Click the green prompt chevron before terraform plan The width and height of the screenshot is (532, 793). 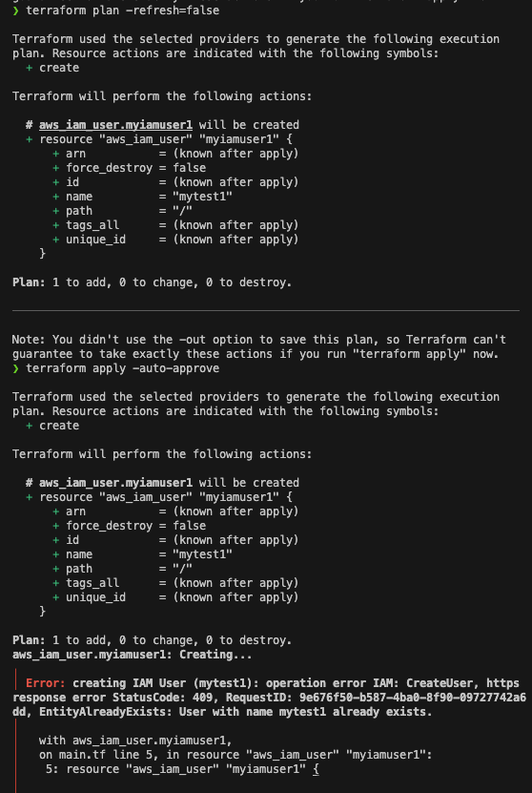point(15,10)
